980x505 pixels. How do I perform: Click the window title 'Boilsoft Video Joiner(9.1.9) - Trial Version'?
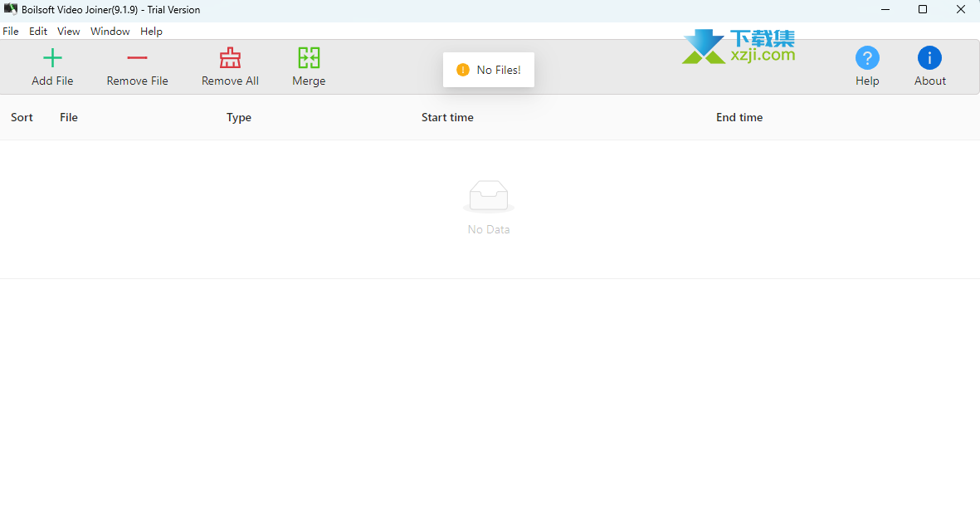(x=110, y=10)
